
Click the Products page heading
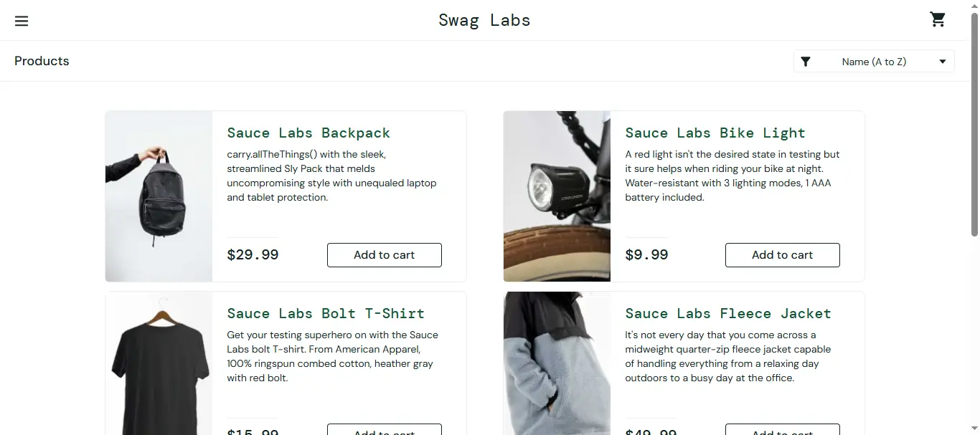42,61
